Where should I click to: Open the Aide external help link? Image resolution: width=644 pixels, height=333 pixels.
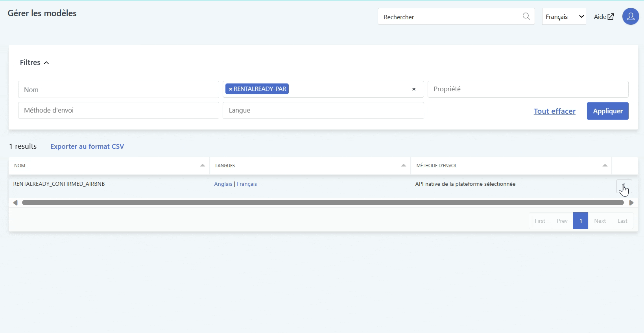click(x=604, y=17)
